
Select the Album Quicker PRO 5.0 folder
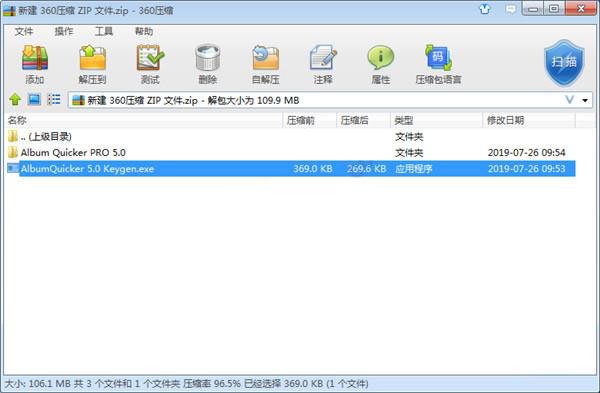(291, 152)
